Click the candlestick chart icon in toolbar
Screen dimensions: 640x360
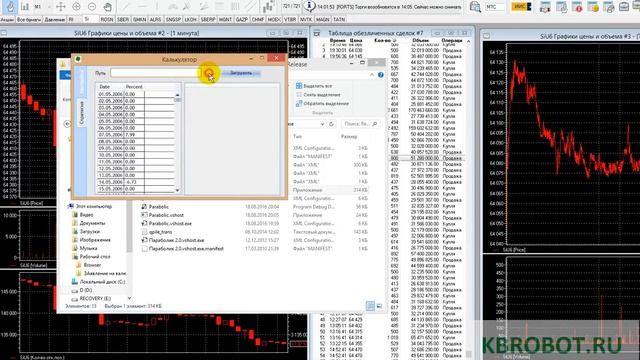(268, 7)
